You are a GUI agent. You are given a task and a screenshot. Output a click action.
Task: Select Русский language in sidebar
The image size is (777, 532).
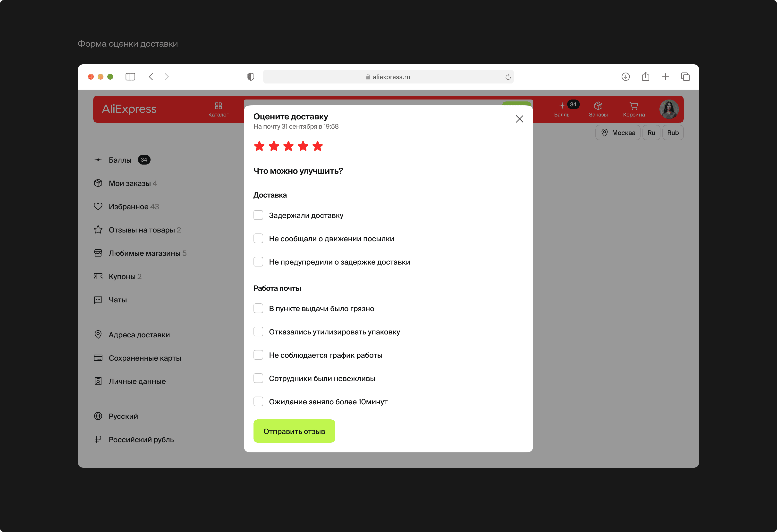click(x=116, y=416)
